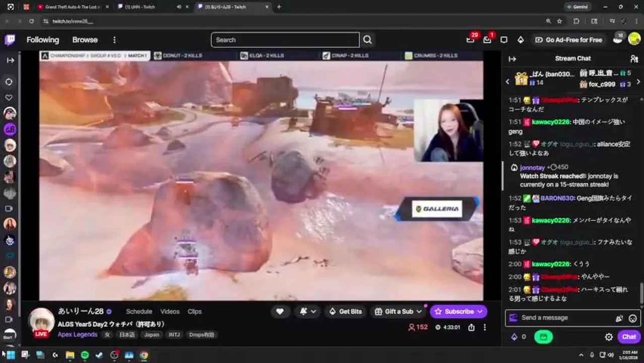
Task: Open the Videos tab
Action: (170, 312)
